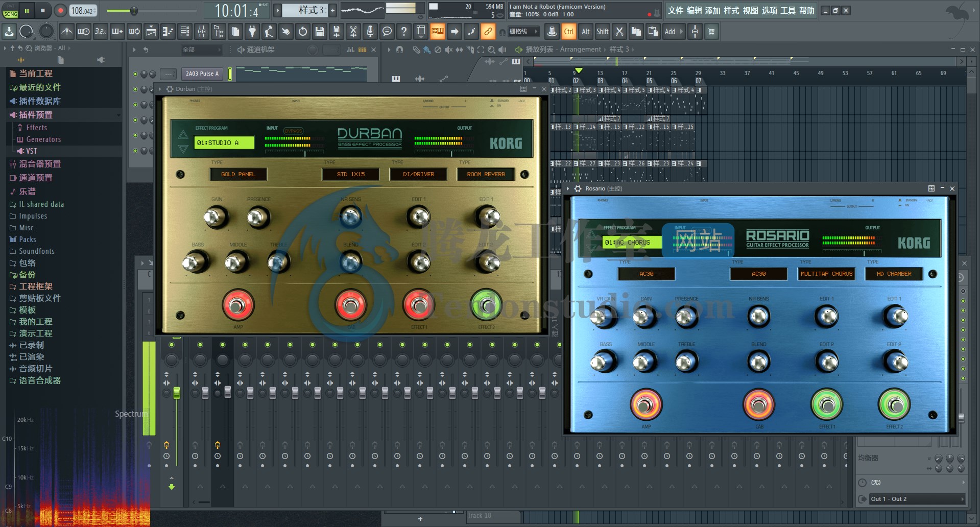Click the wait-for-input icon in toolbar
The height and width of the screenshot is (527, 980).
click(84, 32)
